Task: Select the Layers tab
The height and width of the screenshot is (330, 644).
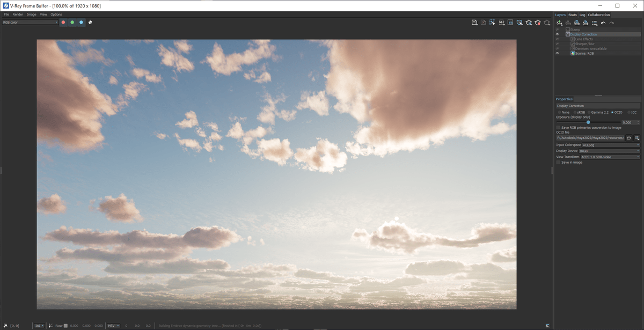Action: (560, 15)
